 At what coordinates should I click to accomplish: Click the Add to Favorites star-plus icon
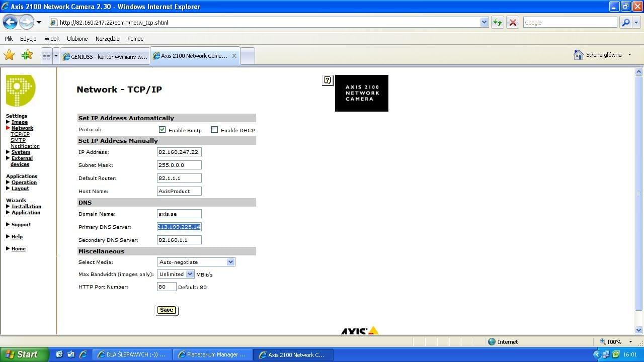click(x=27, y=55)
